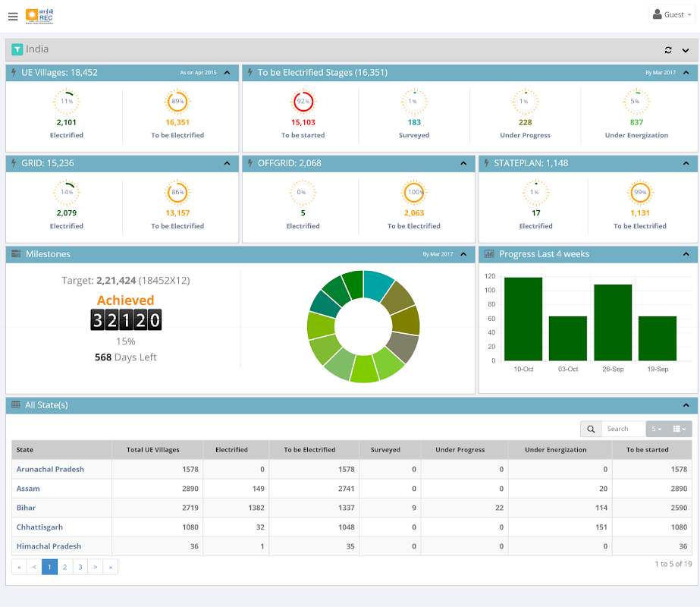Image resolution: width=700 pixels, height=607 pixels.
Task: Click the Milestones panel header icon
Action: pyautogui.click(x=16, y=253)
